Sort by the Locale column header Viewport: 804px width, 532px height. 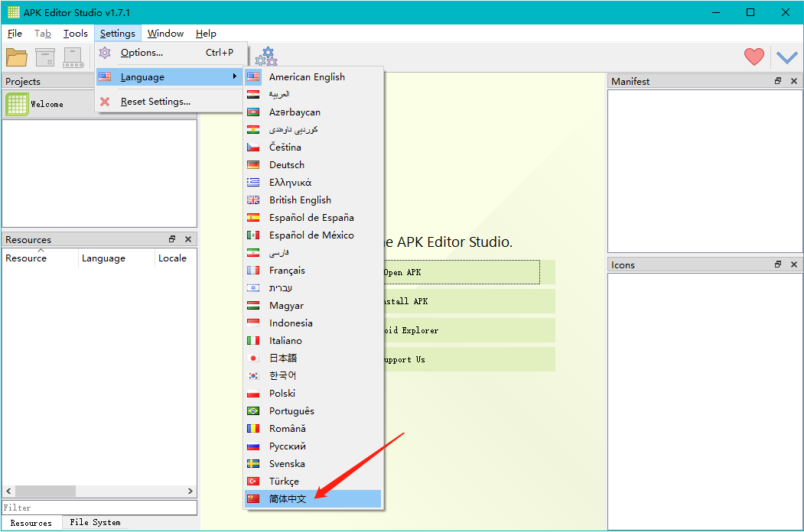point(175,258)
